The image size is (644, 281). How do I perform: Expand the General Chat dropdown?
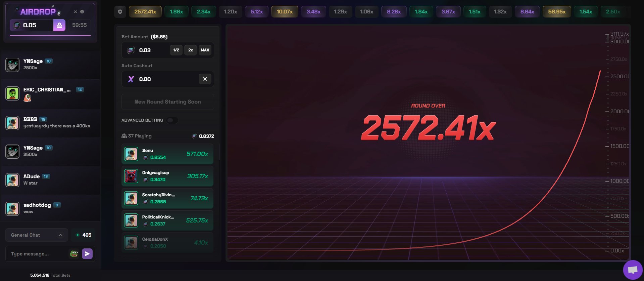37,235
